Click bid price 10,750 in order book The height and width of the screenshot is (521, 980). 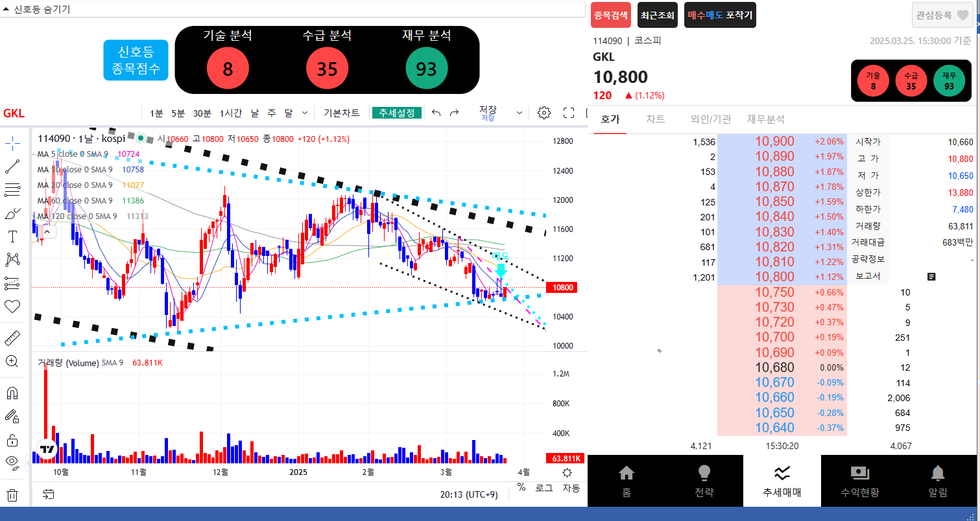(x=774, y=292)
